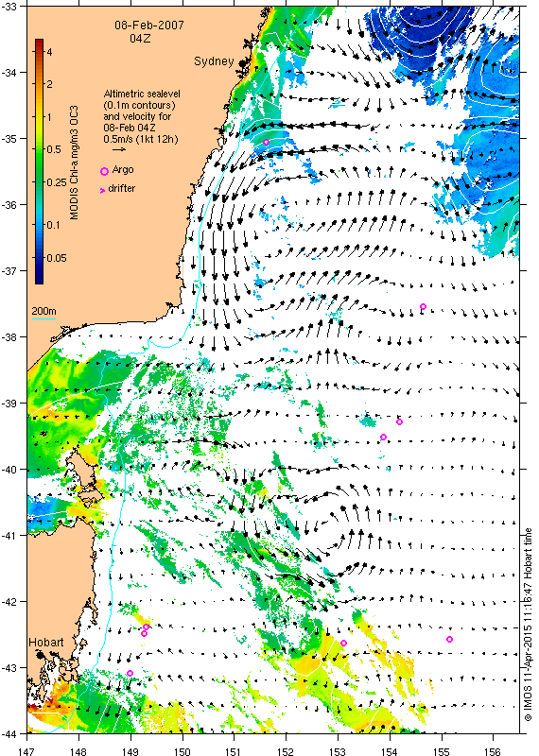539x756 pixels.
Task: Click the '0.5m/s (1kt 12h)' text
Action: [x=141, y=139]
